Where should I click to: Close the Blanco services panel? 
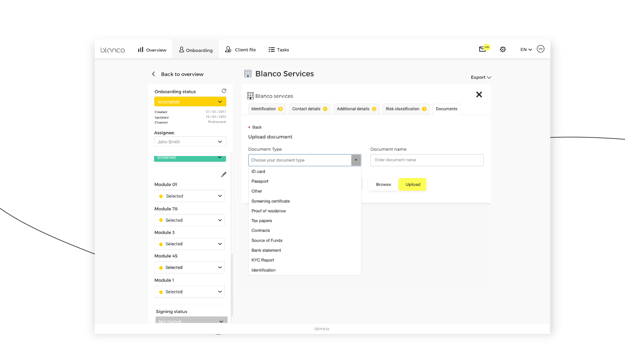coord(479,94)
